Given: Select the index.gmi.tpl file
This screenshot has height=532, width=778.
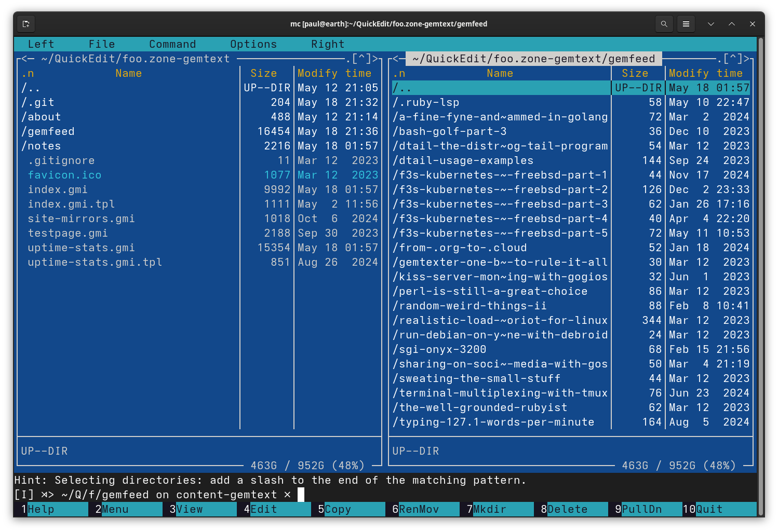Looking at the screenshot, I should pyautogui.click(x=200, y=204).
